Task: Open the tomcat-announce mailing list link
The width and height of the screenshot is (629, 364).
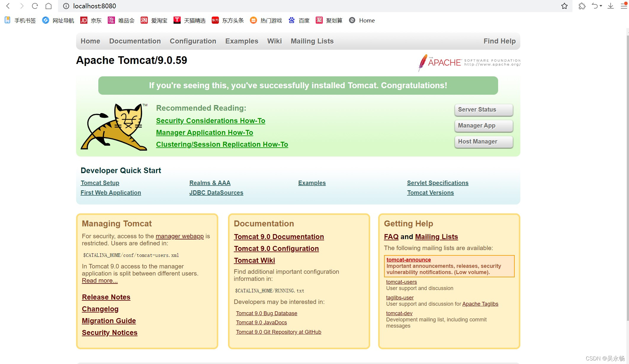Action: pos(408,260)
